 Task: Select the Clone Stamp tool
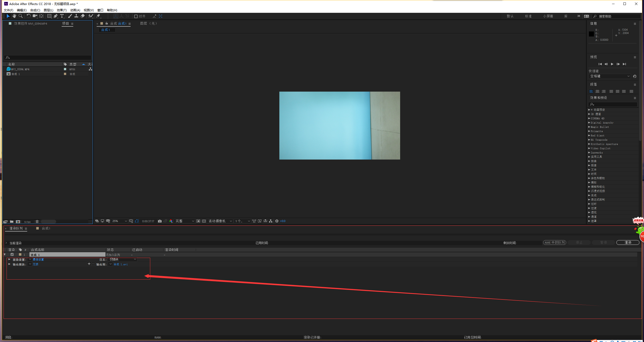pos(76,16)
